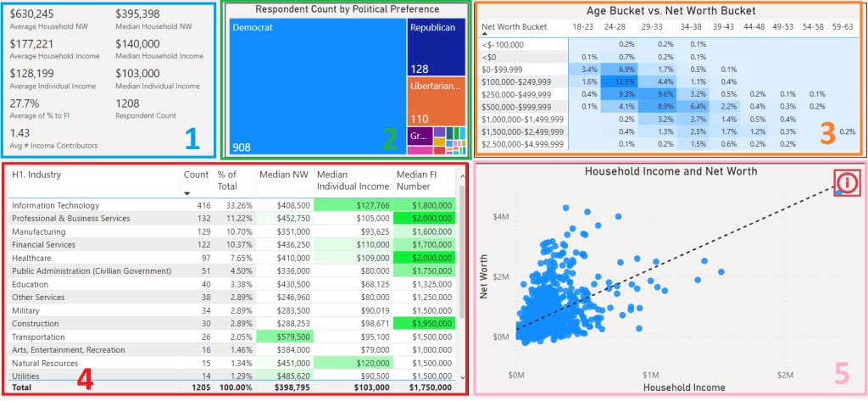Select the Healthcare industry row
868x401 pixels.
coord(32,258)
